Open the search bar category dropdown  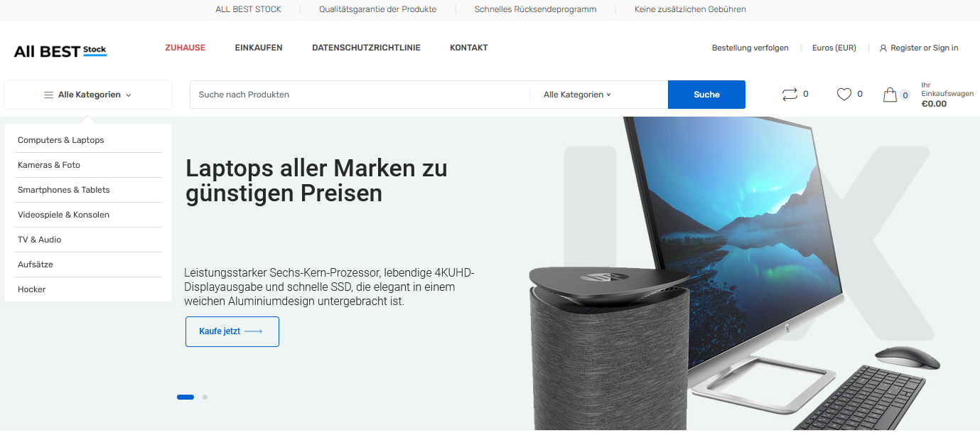click(x=577, y=95)
